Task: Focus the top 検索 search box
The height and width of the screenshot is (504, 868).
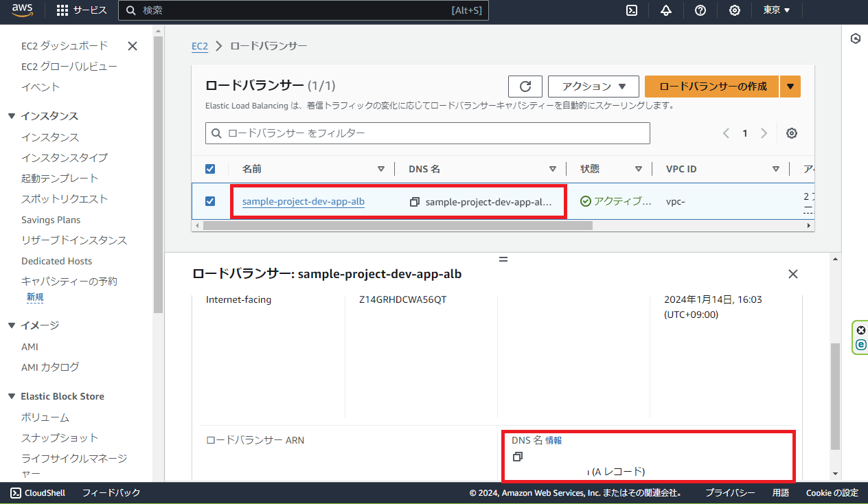Action: click(x=304, y=10)
